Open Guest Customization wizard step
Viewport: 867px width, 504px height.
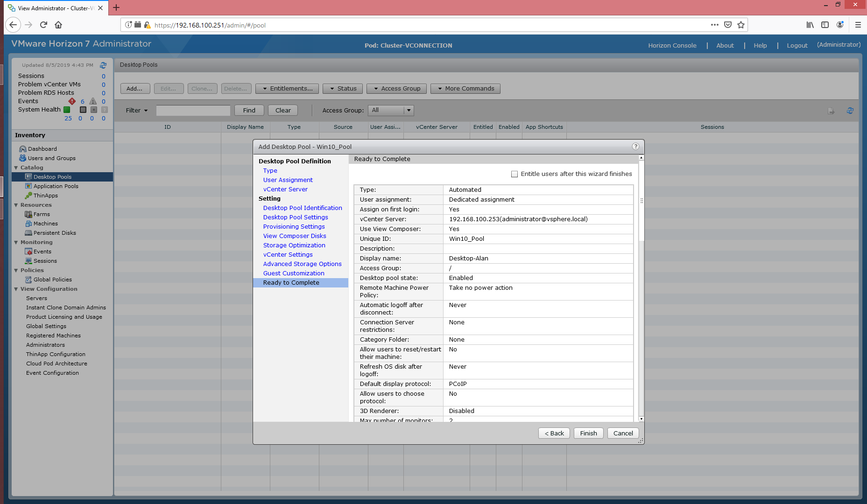pos(293,273)
